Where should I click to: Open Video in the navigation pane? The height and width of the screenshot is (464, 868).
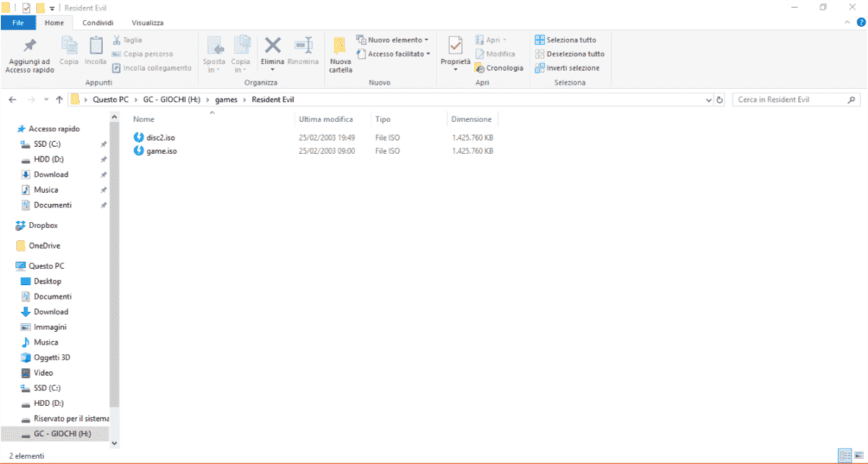pyautogui.click(x=43, y=373)
